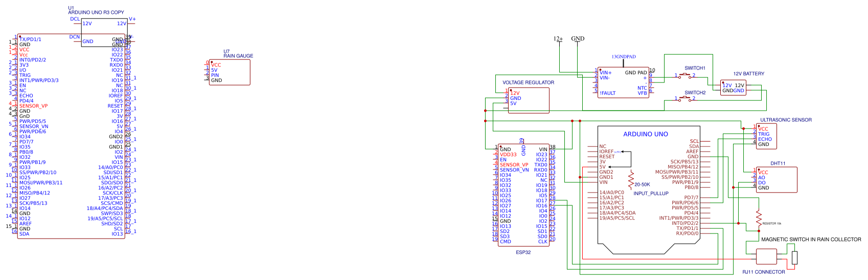Screen dimensions: 868x280
Task: Click the CMD pin on ESP32
Action: click(505, 242)
